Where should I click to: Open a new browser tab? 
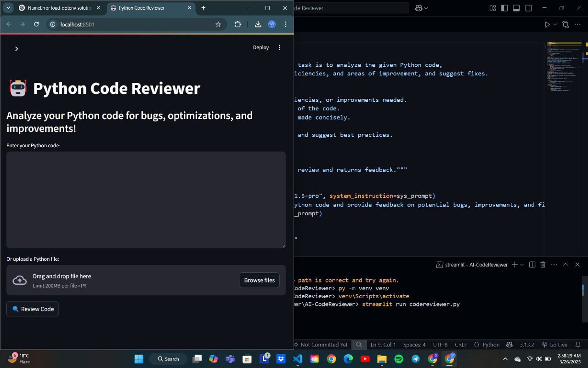(204, 8)
